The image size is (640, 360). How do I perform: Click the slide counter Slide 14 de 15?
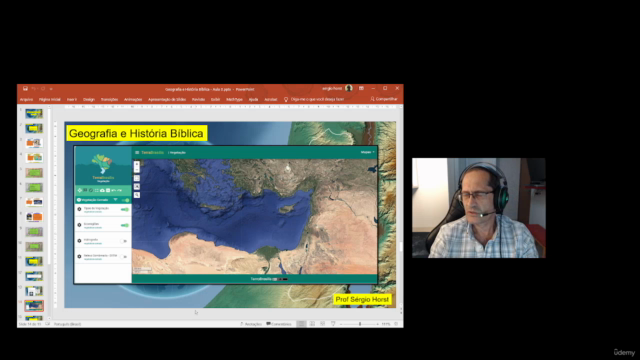[30, 324]
